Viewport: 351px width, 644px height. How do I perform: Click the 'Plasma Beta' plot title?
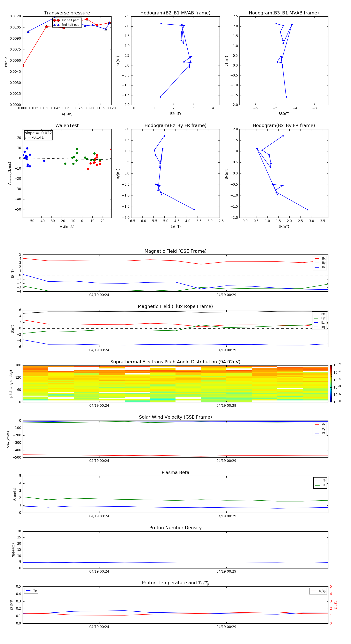pyautogui.click(x=175, y=473)
